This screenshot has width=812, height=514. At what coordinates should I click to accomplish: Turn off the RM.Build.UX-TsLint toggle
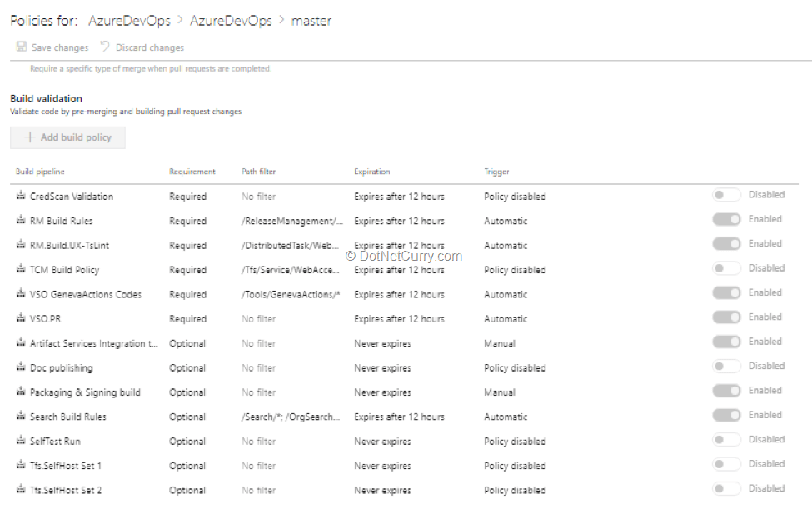726,243
